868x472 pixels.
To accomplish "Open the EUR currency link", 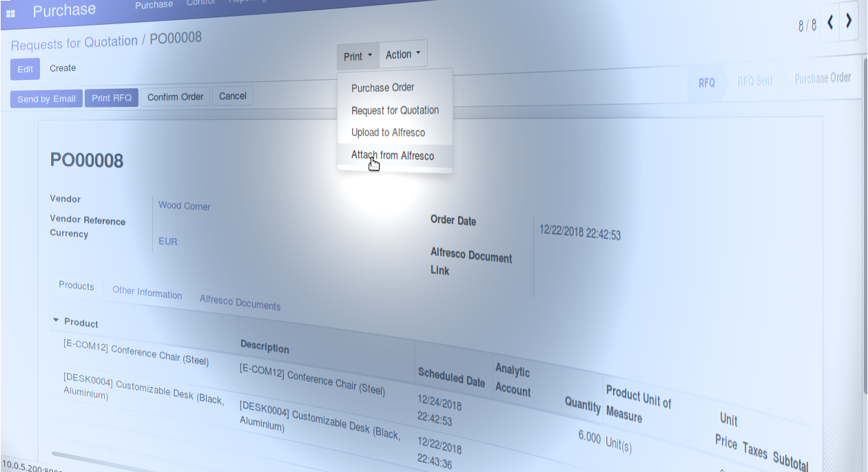I will (x=168, y=242).
